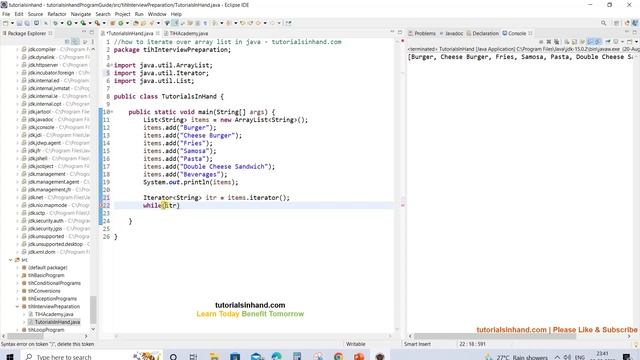
Task: Open the Window menu
Action: pos(157,14)
